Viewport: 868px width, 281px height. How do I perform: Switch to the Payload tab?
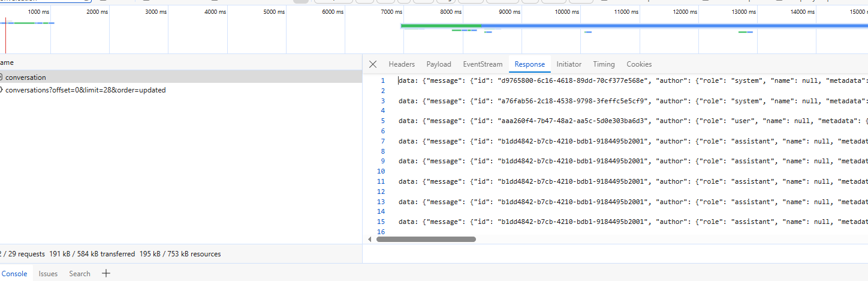(439, 64)
